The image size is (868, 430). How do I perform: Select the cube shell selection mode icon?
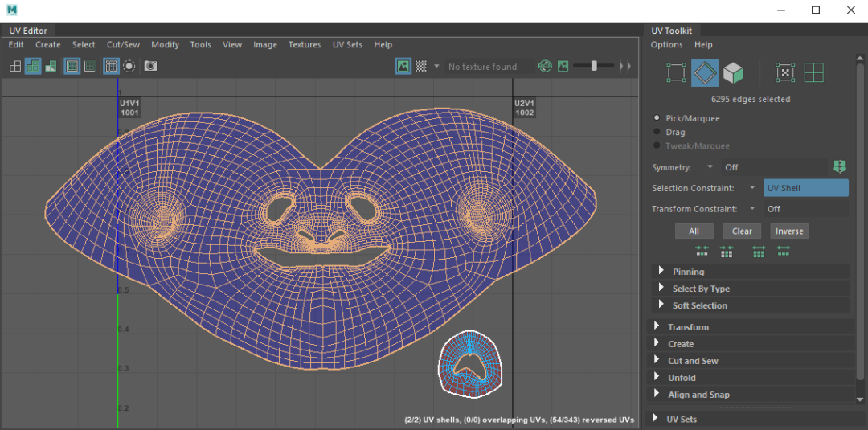[733, 73]
